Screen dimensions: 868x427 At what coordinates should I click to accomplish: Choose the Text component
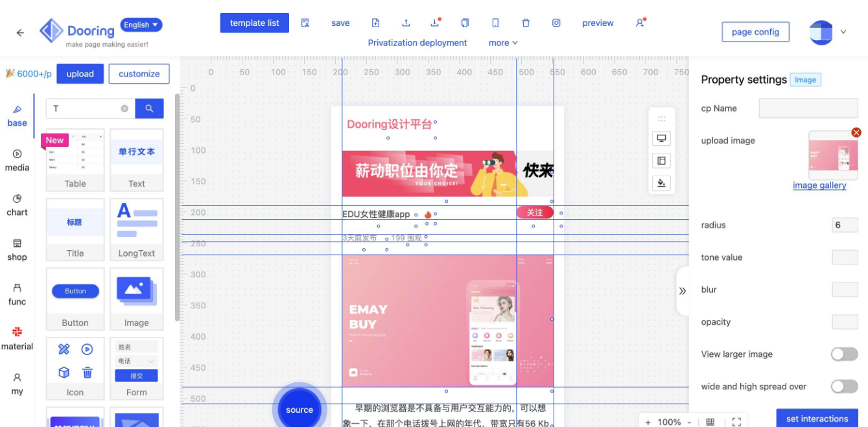(137, 159)
